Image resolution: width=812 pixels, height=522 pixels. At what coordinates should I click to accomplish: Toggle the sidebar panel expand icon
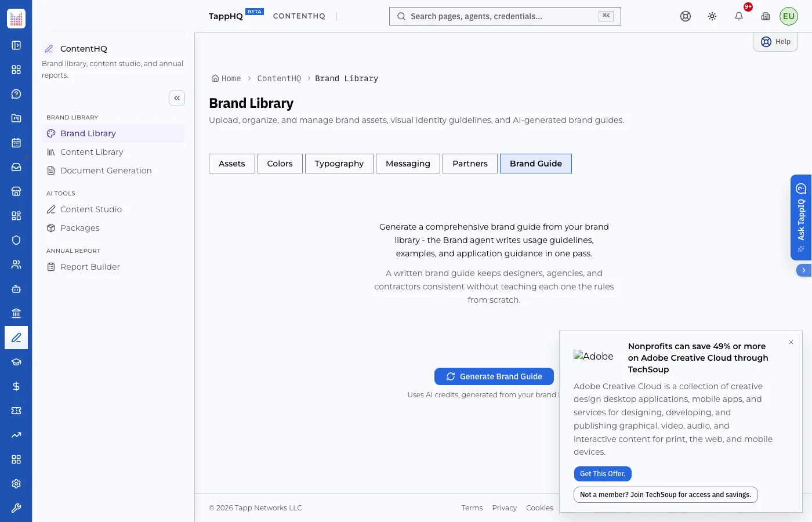click(x=16, y=45)
